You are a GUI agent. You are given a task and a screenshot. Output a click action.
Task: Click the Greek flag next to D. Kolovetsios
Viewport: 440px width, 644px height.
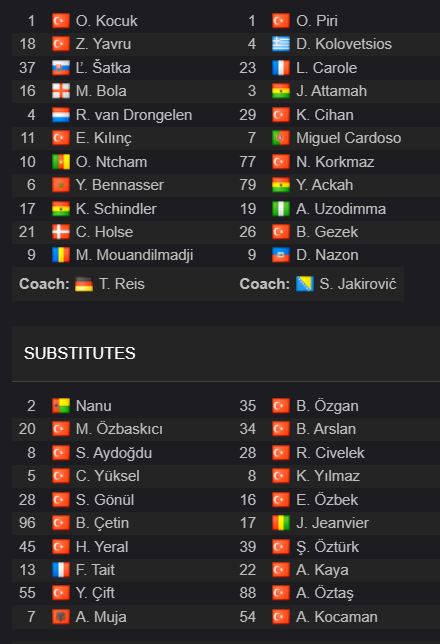(x=281, y=44)
